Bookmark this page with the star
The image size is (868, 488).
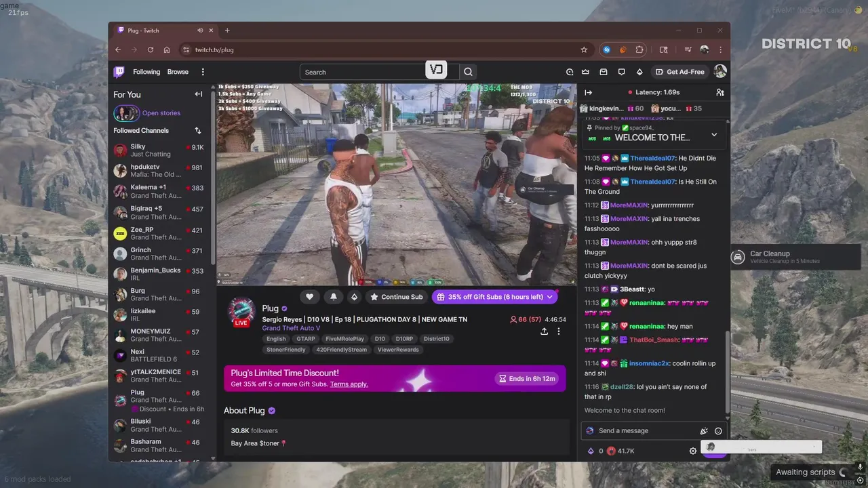tap(584, 49)
